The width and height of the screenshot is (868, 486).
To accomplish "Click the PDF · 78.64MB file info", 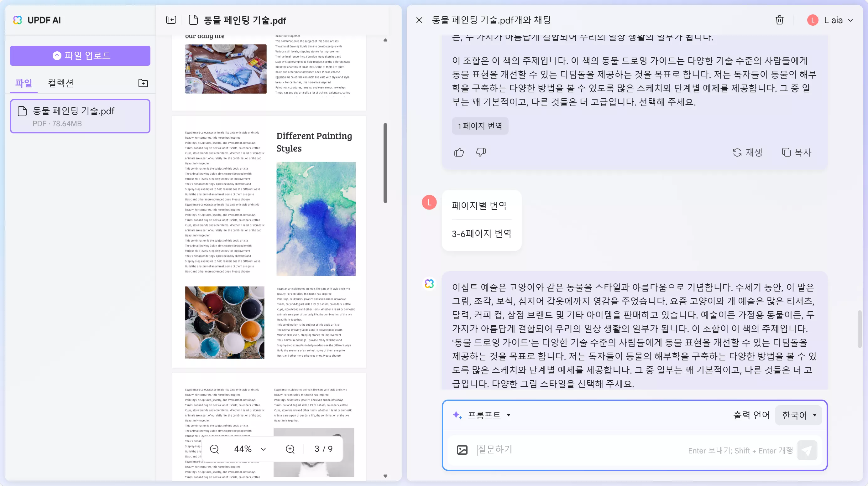I will click(57, 124).
